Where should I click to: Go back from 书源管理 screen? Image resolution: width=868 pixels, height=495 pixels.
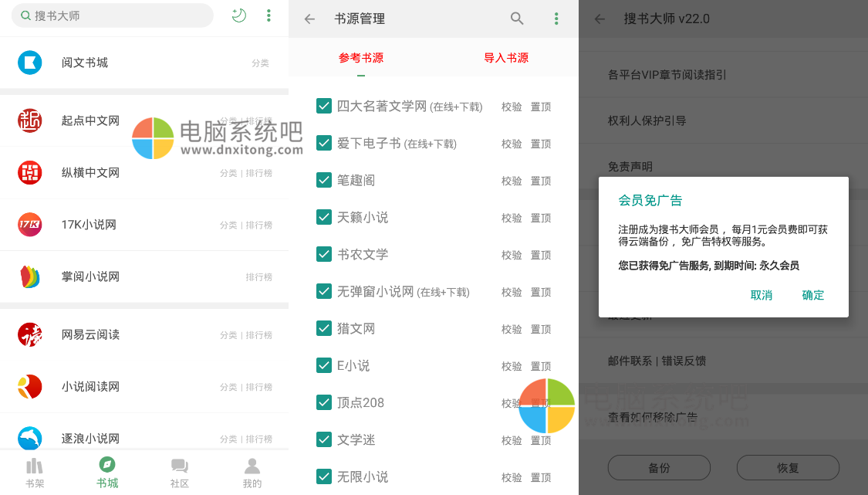coord(309,19)
